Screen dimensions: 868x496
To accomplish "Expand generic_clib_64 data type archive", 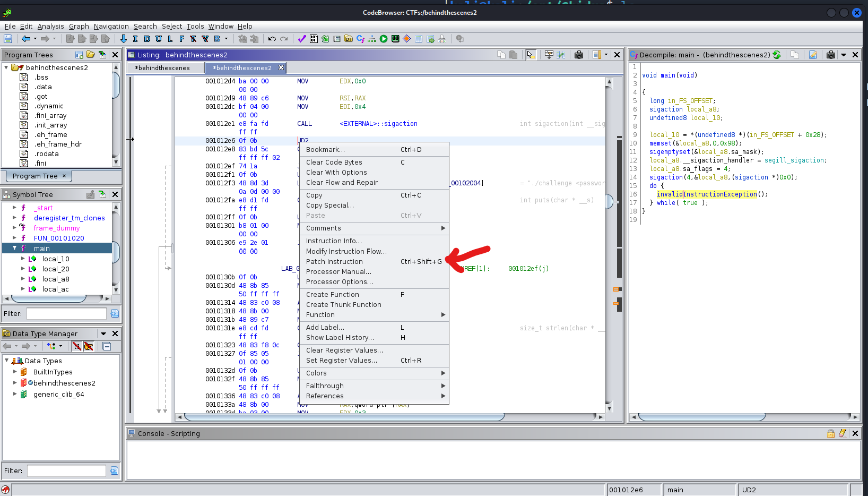I will [x=15, y=394].
